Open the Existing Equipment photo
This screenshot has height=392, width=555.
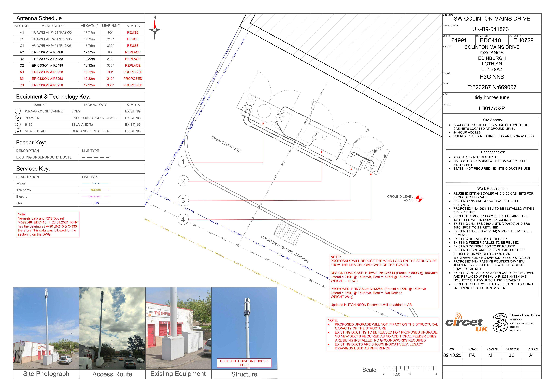pos(178,329)
